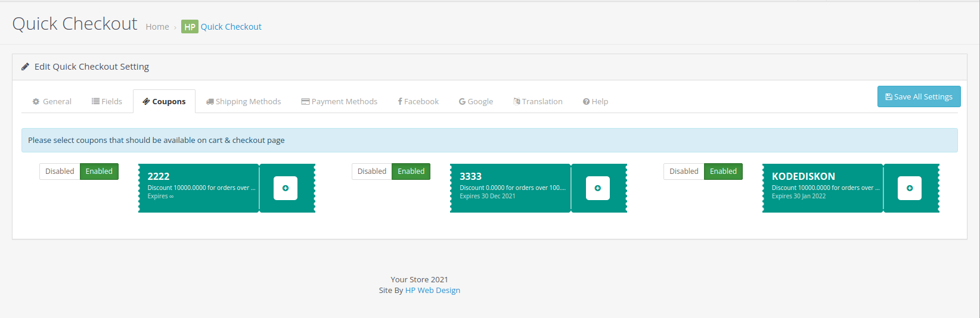980x318 pixels.
Task: Go to the Payment Methods tab
Action: point(339,102)
